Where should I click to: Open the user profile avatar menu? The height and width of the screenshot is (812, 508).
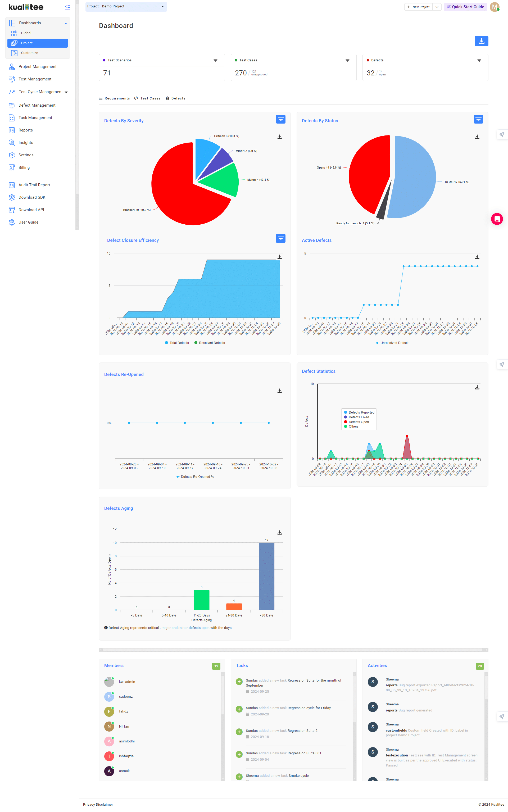[x=494, y=7]
